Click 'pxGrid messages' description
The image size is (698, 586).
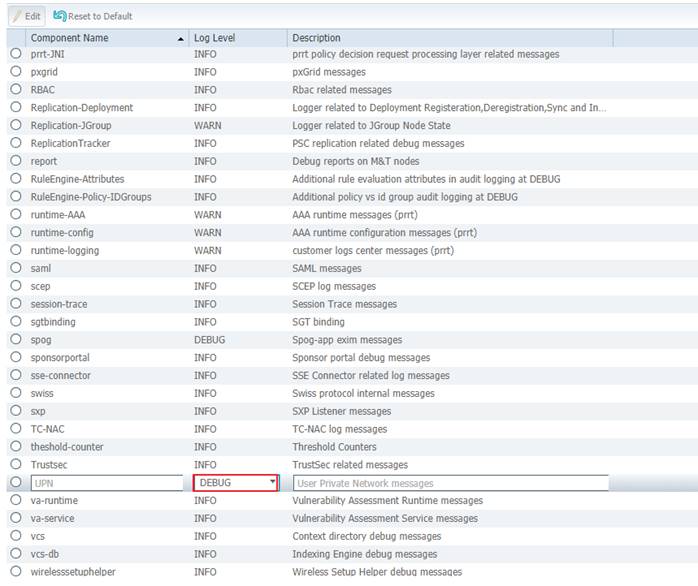(329, 72)
